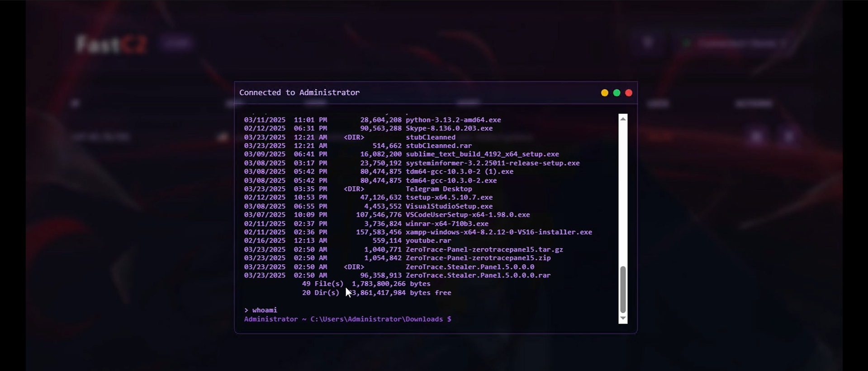The width and height of the screenshot is (868, 371).
Task: Click the stubCleanned.rar file name
Action: coord(439,146)
